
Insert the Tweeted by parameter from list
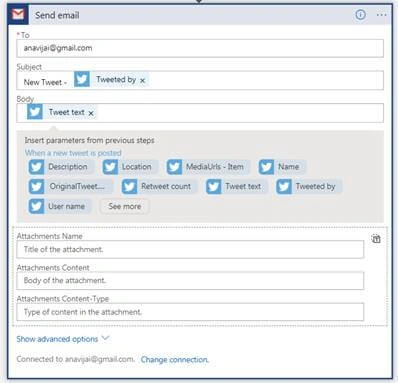[x=309, y=186]
